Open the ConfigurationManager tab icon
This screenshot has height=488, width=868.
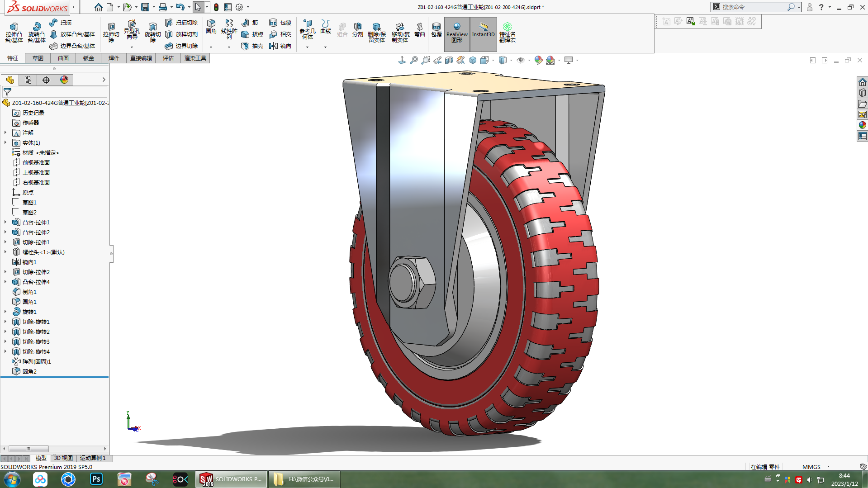pos(46,80)
